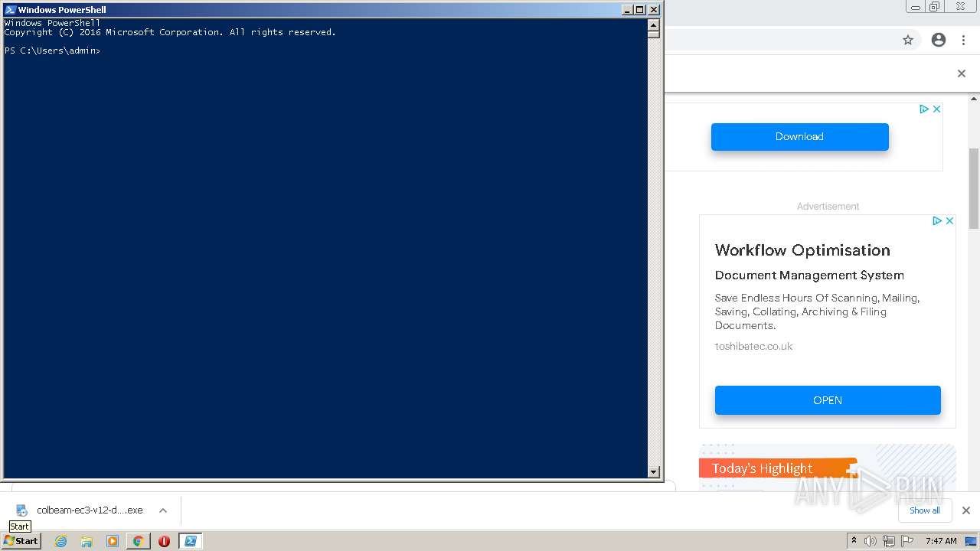Viewport: 980px width, 551px height.
Task: Click the blue Download button
Action: pos(799,136)
